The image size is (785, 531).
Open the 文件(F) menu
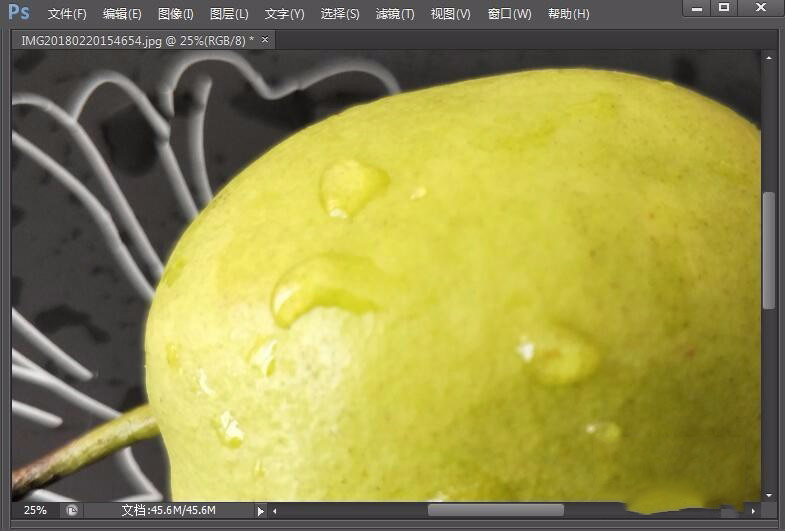67,14
